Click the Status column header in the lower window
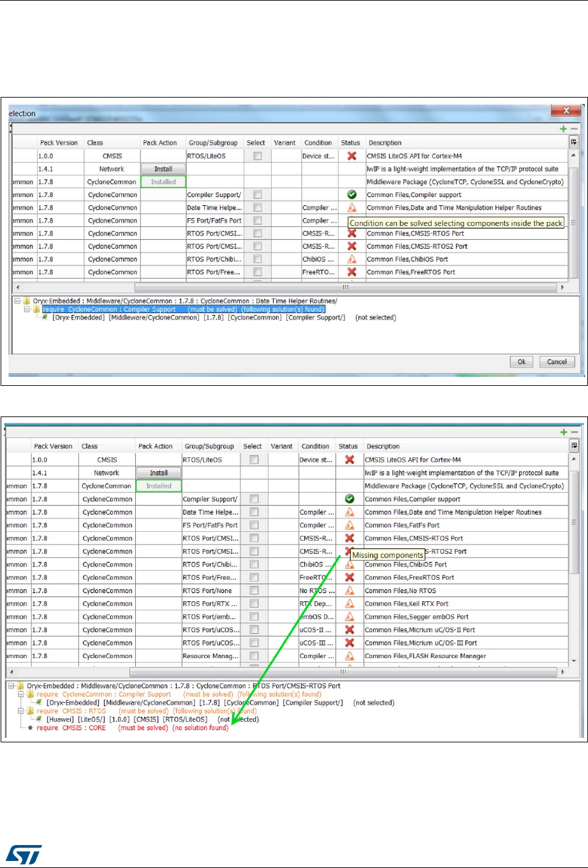Viewport: 588px width, 868px height. coord(348,446)
